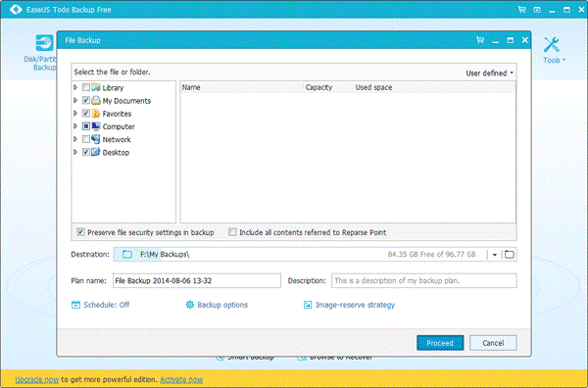Open the Tools wrench icon menu

tap(552, 45)
